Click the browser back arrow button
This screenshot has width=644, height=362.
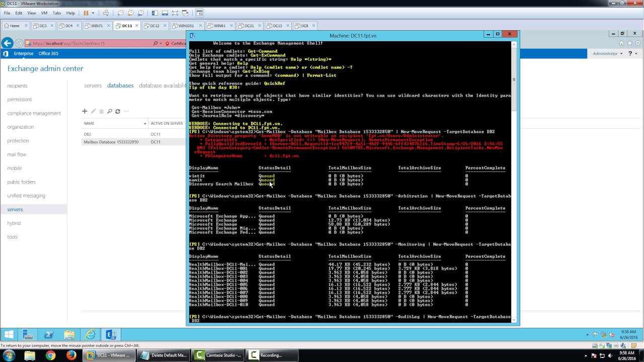pos(7,43)
